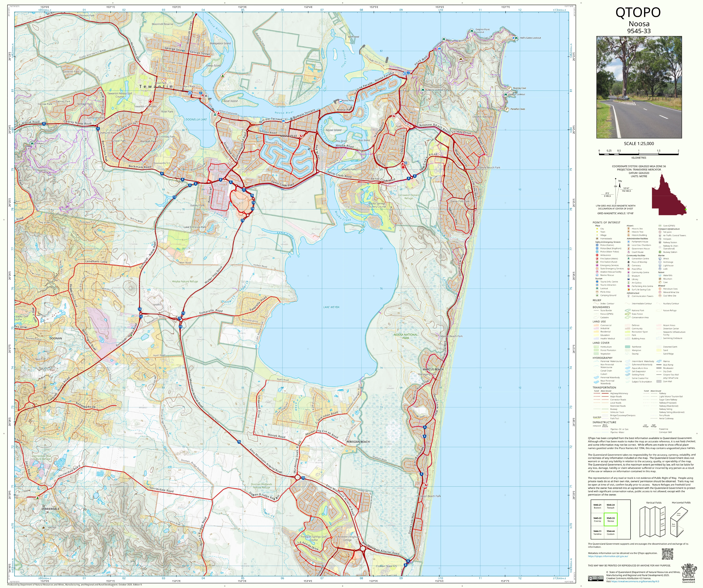The image size is (703, 588).
Task: Click the Tourist Info. Centre legend icon
Action: coord(597,282)
